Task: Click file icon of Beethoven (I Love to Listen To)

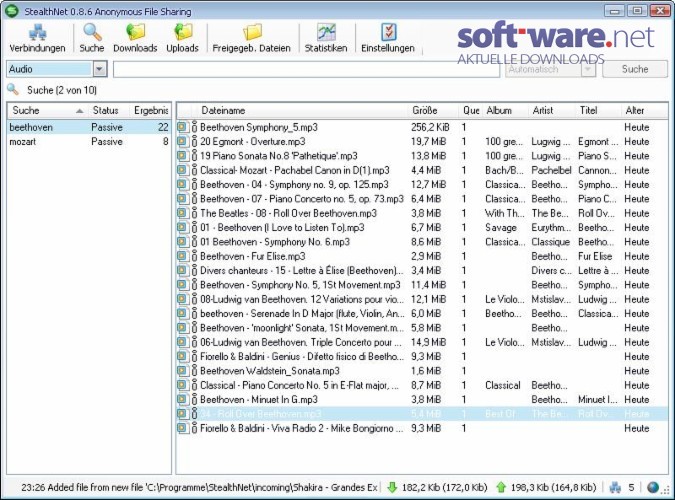Action: click(183, 227)
